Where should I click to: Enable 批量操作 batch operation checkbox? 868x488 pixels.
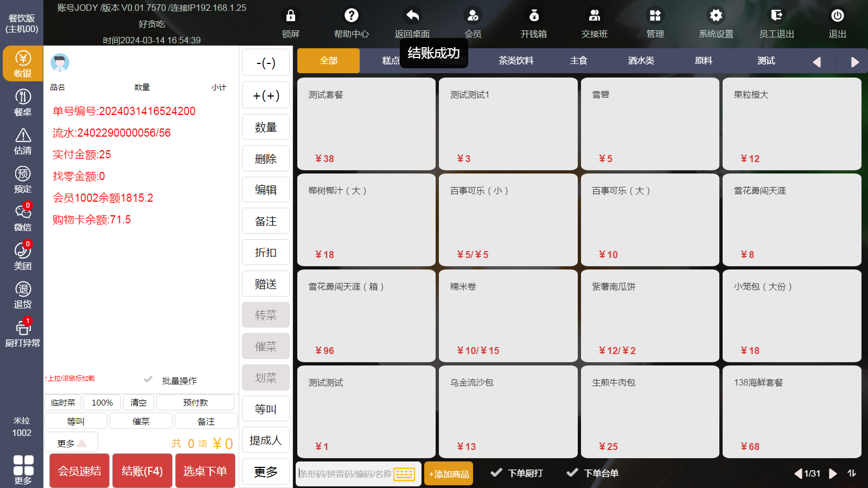point(148,380)
